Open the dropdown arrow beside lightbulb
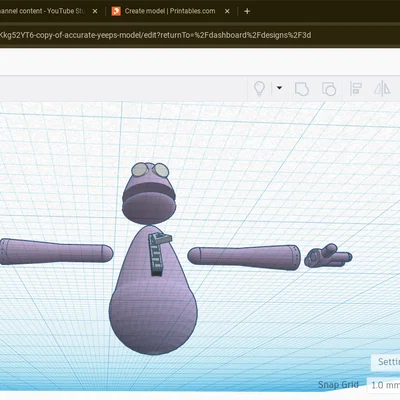Image resolution: width=400 pixels, height=400 pixels. pos(279,88)
